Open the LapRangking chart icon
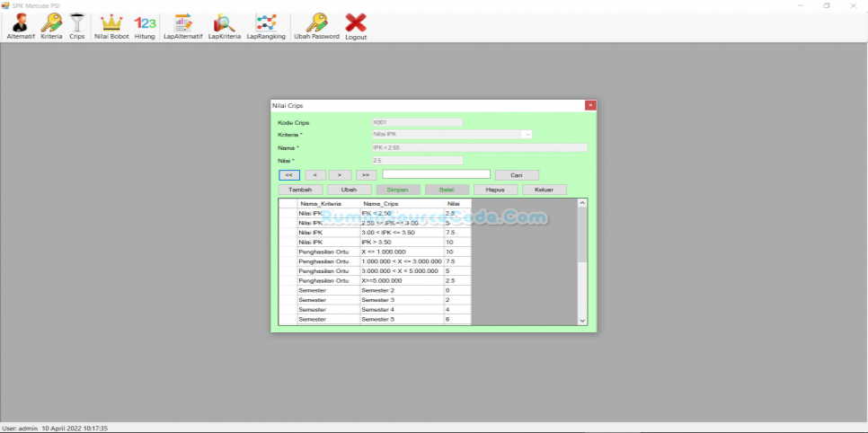 [265, 24]
